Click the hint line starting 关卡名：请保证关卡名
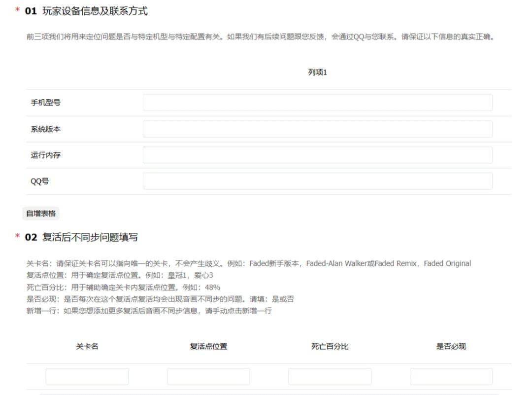This screenshot has width=532, height=395. pos(249,263)
